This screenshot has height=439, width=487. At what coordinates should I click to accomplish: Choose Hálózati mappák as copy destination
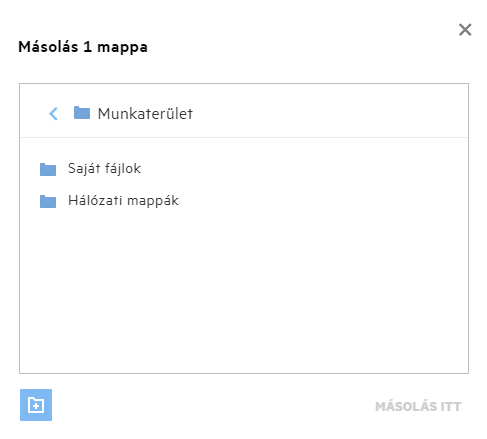[123, 201]
